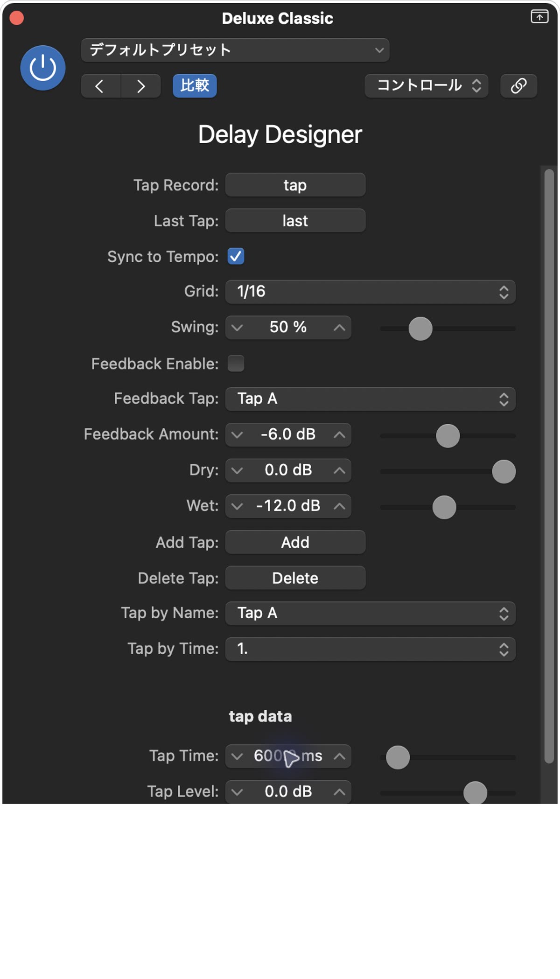This screenshot has width=560, height=979.
Task: Increase Swing value with up arrow
Action: pos(340,328)
